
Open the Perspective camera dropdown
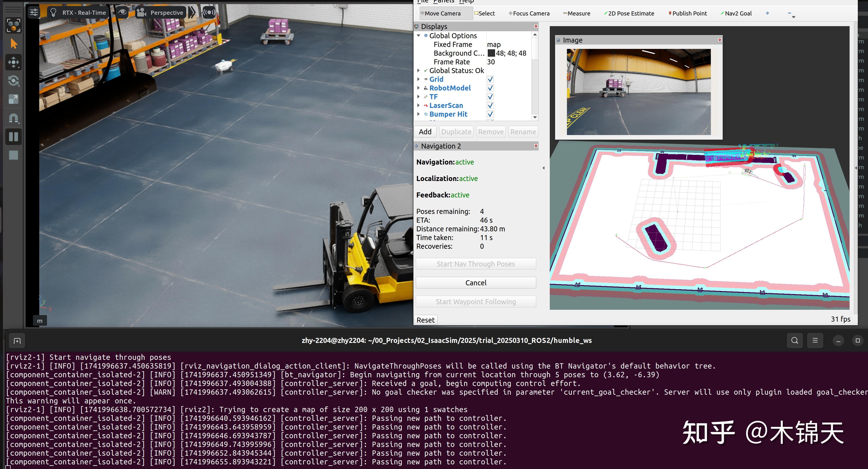[x=161, y=13]
